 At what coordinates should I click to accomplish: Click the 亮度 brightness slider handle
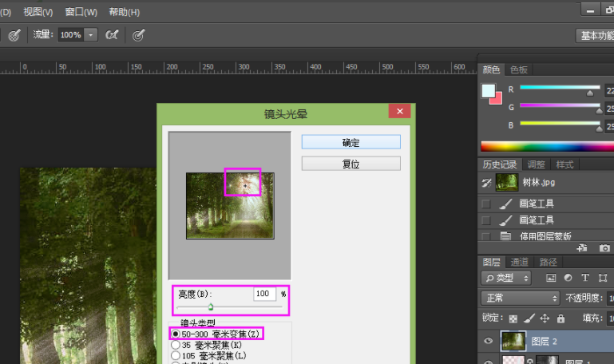(x=210, y=307)
